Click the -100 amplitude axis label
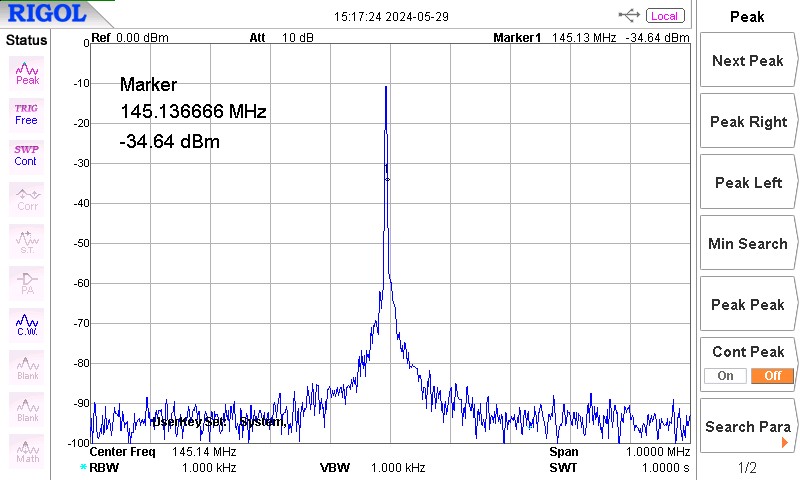Image resolution: width=800 pixels, height=480 pixels. (x=80, y=443)
